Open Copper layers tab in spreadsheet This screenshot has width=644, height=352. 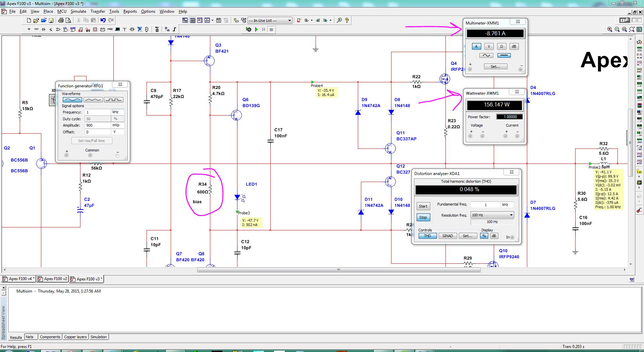[75, 337]
